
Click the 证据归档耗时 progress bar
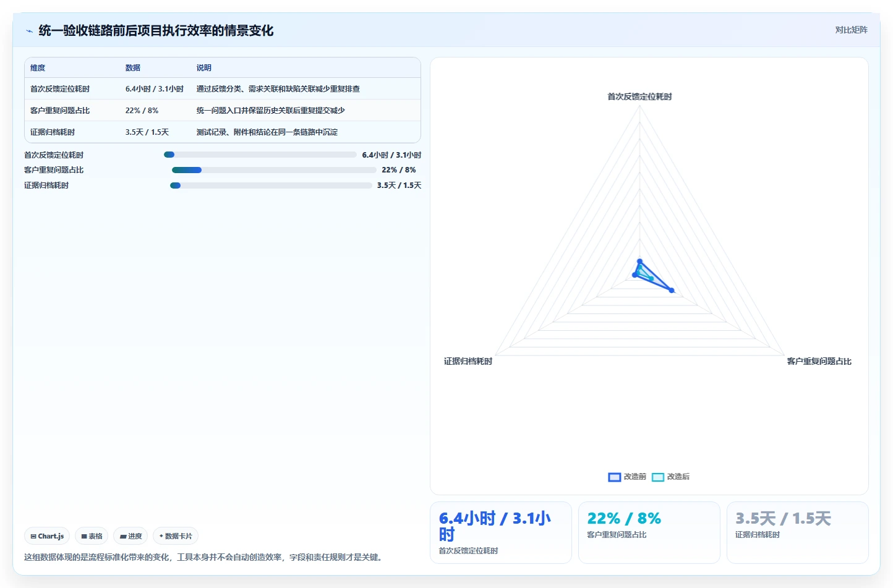coord(271,185)
